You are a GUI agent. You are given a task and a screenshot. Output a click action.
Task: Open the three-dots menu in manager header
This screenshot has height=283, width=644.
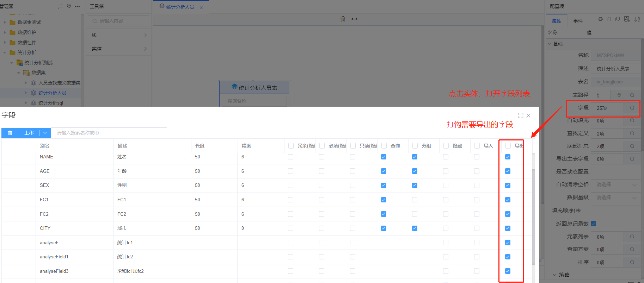(77, 6)
